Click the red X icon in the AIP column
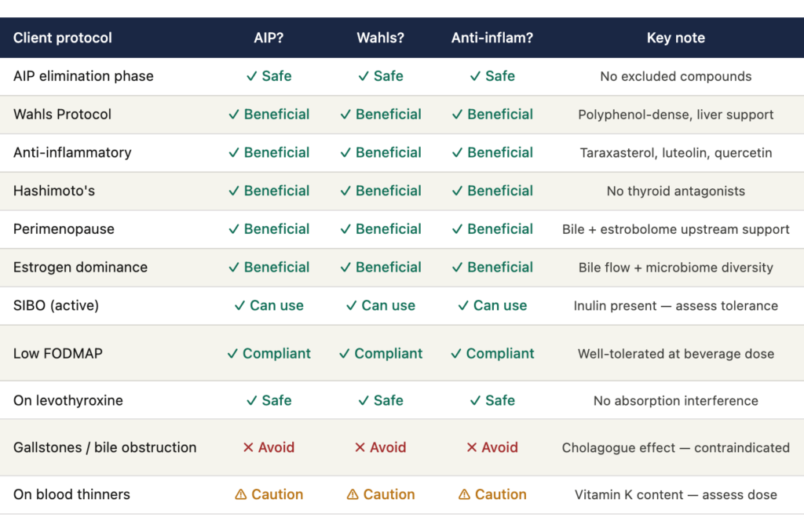This screenshot has width=804, height=532. [248, 447]
